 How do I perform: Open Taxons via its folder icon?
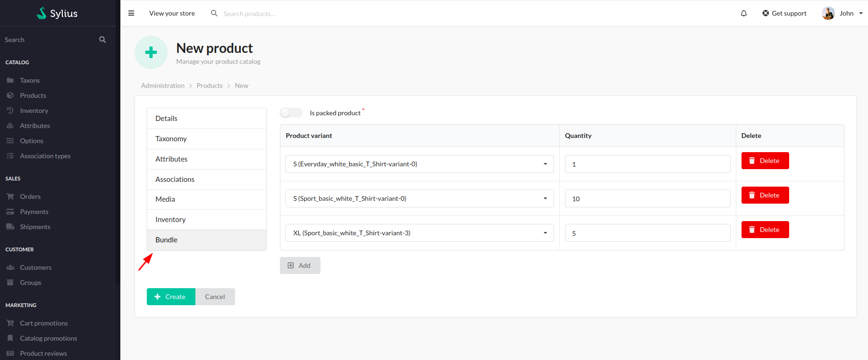coord(10,80)
